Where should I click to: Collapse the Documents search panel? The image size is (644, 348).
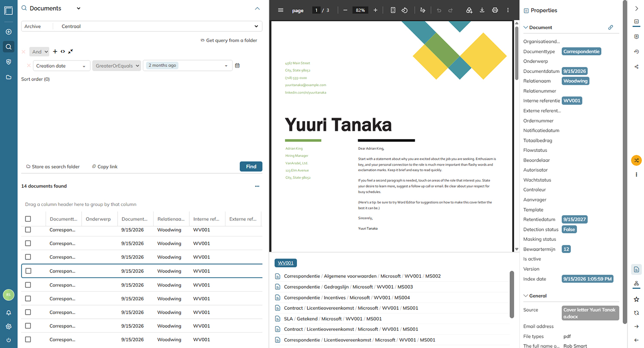point(257,9)
